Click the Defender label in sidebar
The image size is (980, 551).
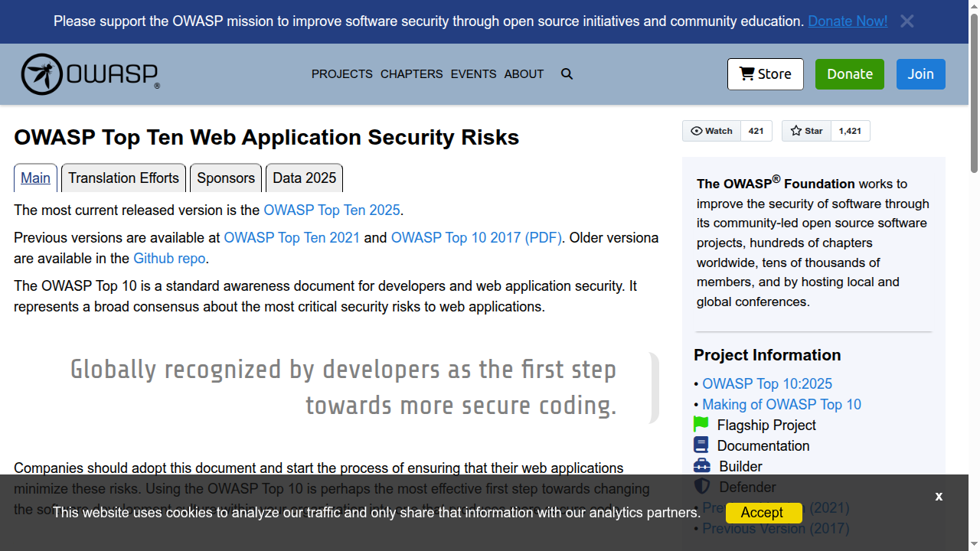pyautogui.click(x=747, y=487)
